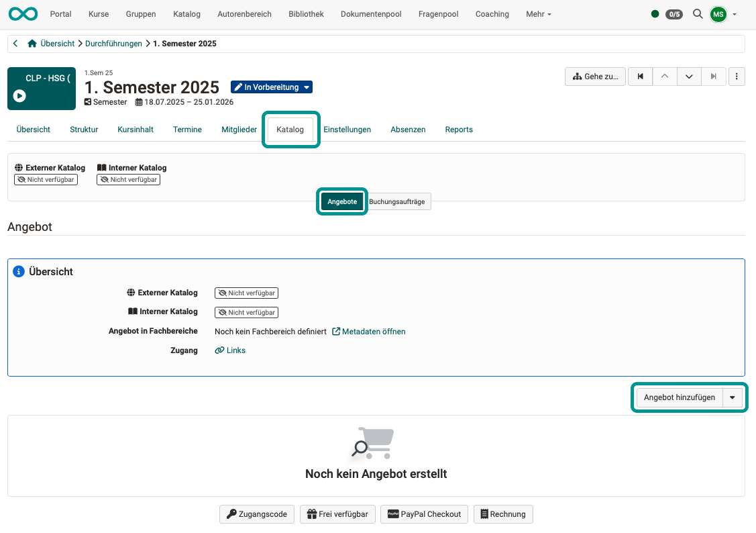The image size is (756, 533).
Task: Click the back arrow left of the breadcrumb
Action: [15, 43]
